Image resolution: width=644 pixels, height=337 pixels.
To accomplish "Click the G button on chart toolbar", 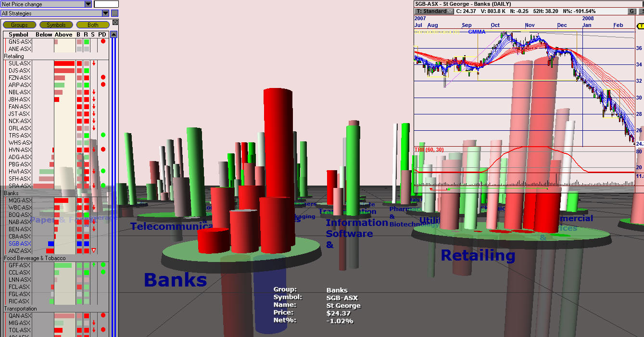I will click(x=631, y=11).
